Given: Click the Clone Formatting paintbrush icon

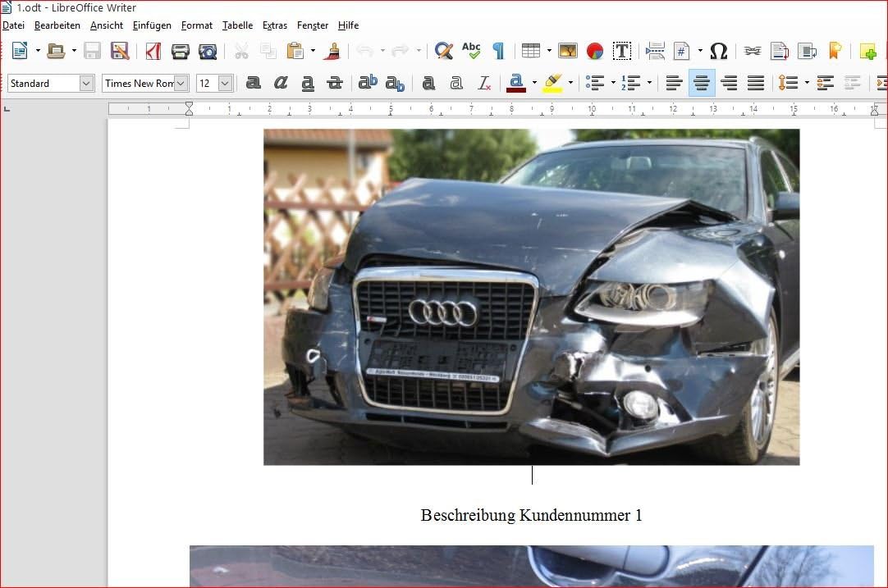Looking at the screenshot, I should coord(332,51).
